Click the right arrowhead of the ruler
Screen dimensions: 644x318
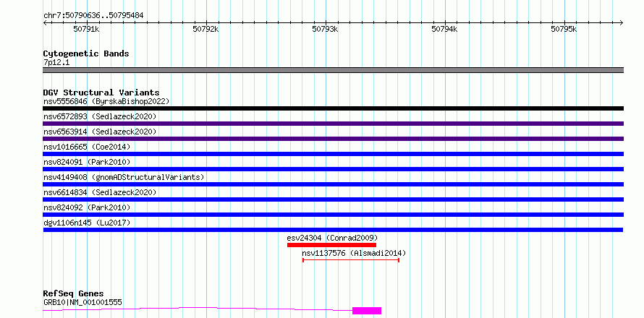622,22
